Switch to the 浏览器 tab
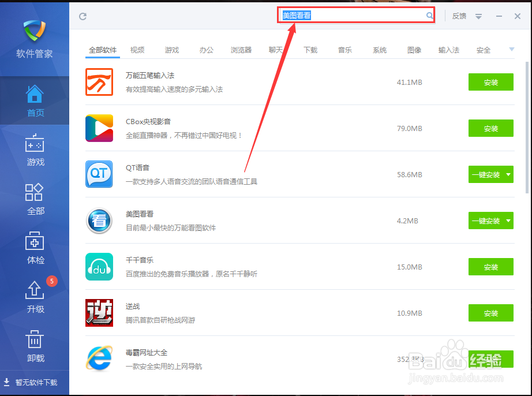532x396 pixels. pyautogui.click(x=241, y=50)
